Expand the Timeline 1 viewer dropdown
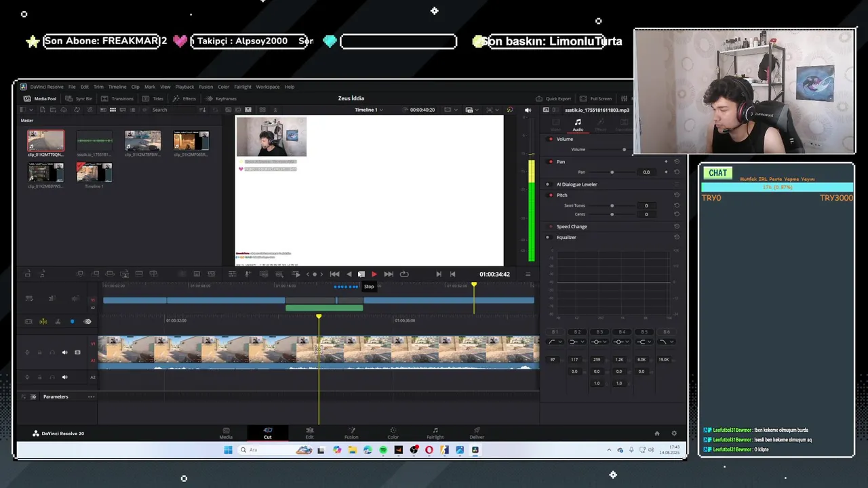868x488 pixels. pos(368,110)
